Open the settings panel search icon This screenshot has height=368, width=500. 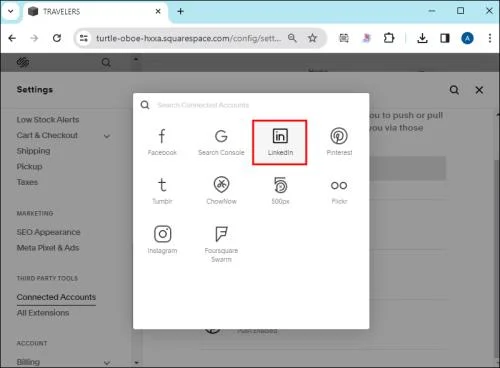(454, 90)
